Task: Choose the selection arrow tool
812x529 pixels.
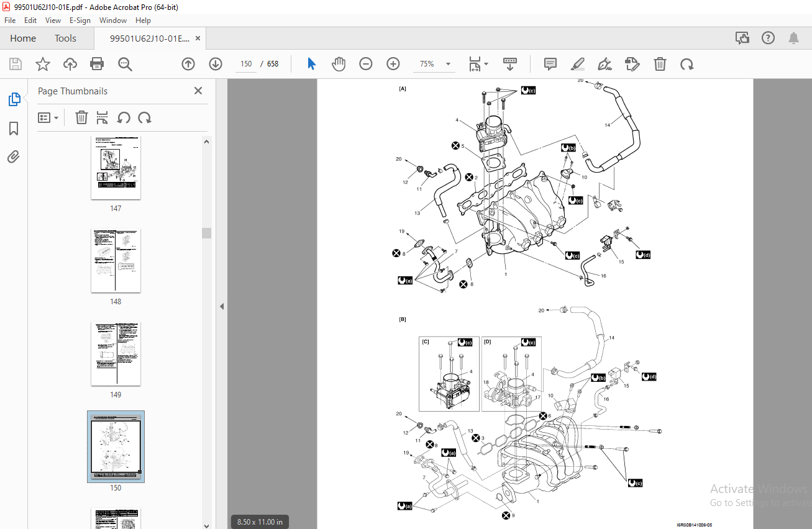Action: click(x=312, y=64)
